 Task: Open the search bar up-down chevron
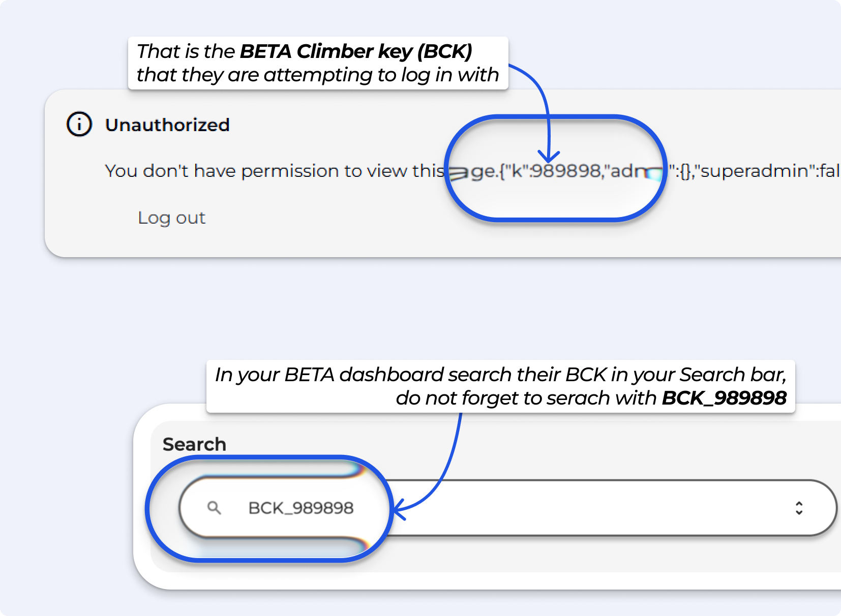tap(799, 508)
